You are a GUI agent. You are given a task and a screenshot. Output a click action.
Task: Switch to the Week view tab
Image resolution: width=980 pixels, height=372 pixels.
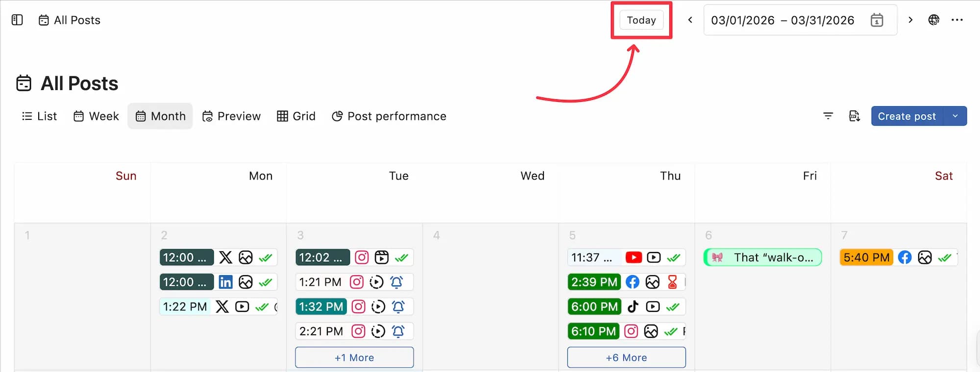pos(97,116)
